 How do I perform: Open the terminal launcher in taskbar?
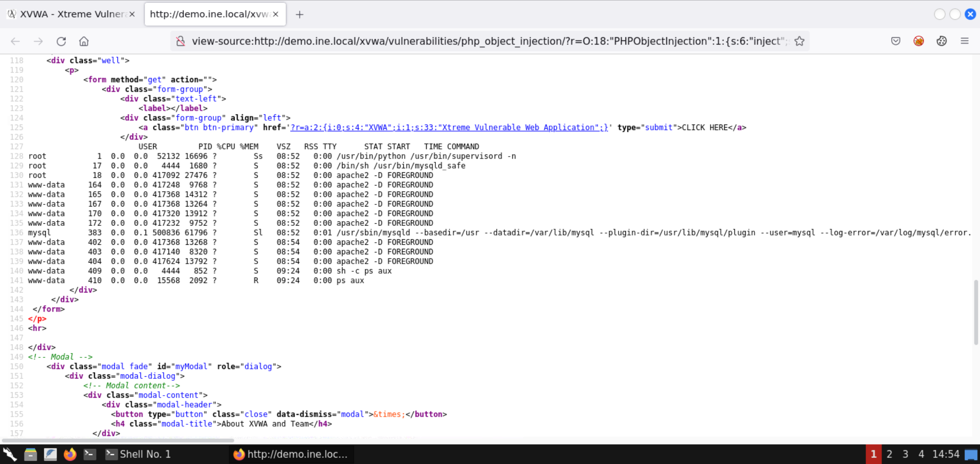point(90,454)
